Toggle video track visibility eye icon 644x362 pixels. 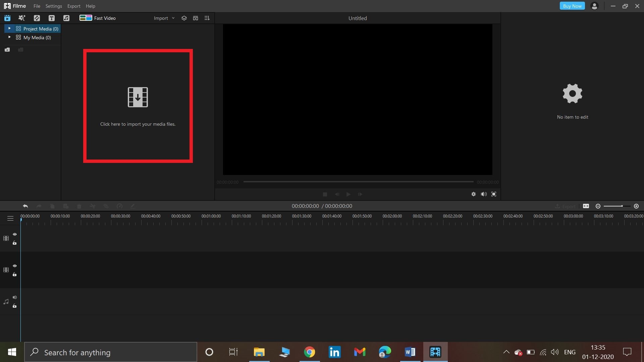pyautogui.click(x=15, y=234)
